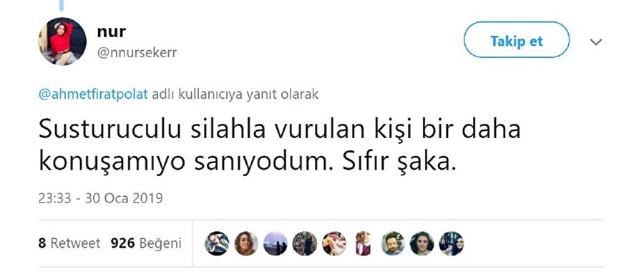Open first liker avatar with sunglasses
Viewport: 644px width, 277px height.
coord(216,243)
